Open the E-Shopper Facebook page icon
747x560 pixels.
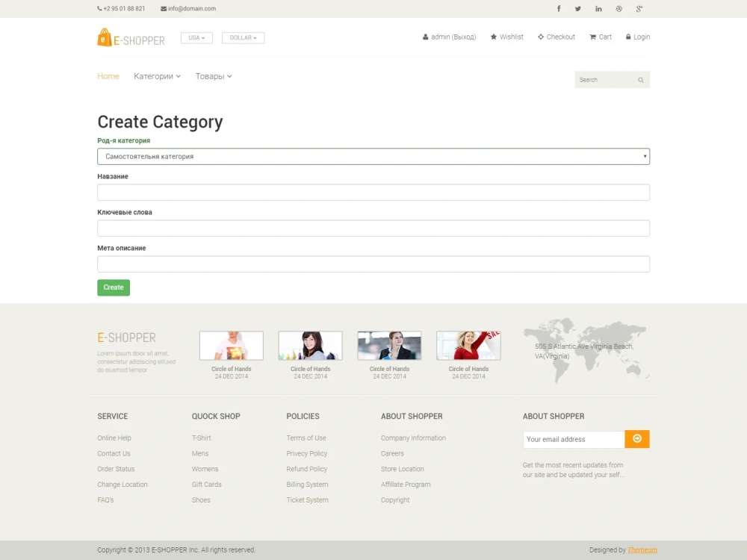[x=558, y=8]
